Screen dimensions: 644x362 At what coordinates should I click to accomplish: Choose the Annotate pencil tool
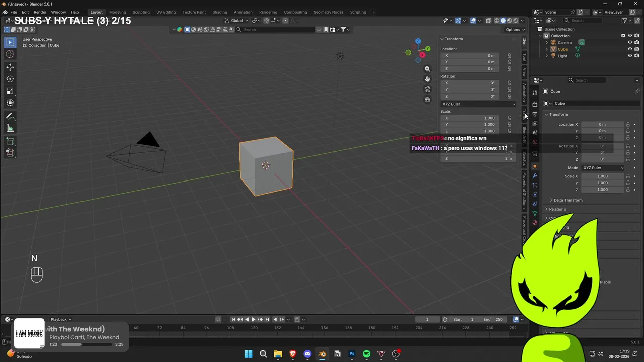pyautogui.click(x=10, y=116)
